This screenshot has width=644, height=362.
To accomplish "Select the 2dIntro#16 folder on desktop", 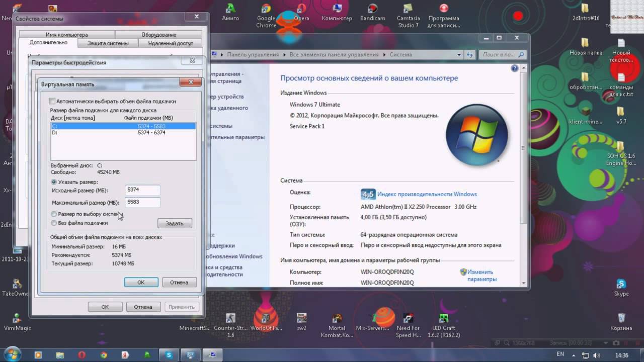I will coord(586,13).
